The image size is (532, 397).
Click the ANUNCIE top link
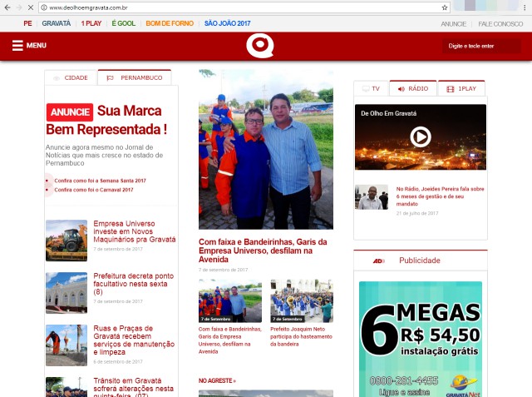click(454, 24)
